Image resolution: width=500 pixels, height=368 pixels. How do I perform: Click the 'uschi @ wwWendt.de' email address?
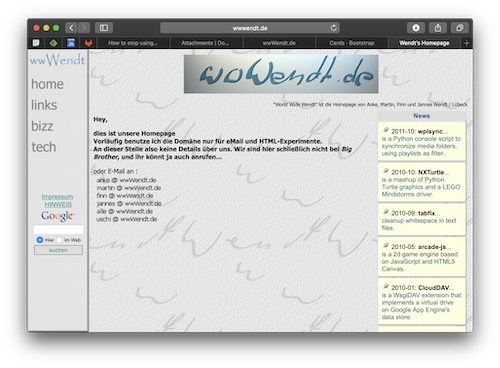tap(127, 219)
